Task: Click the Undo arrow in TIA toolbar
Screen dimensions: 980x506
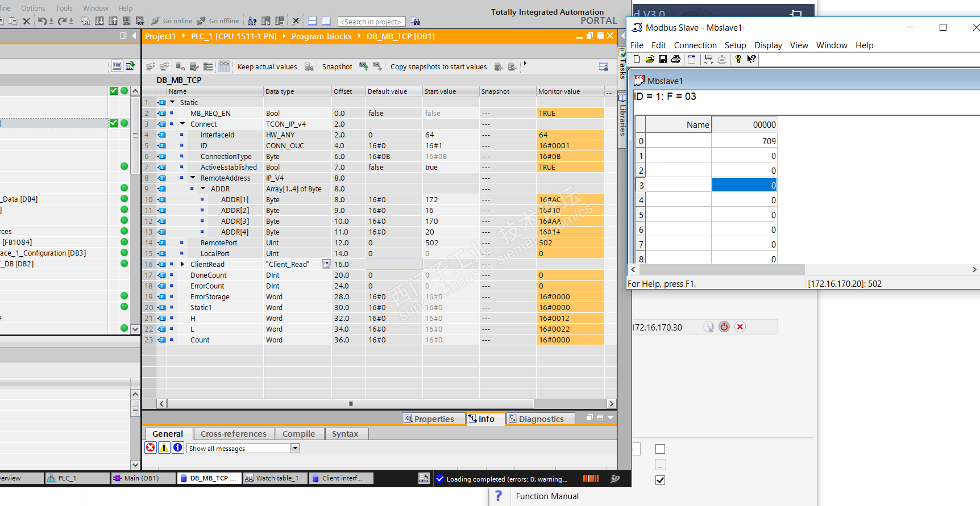Action: [42, 21]
